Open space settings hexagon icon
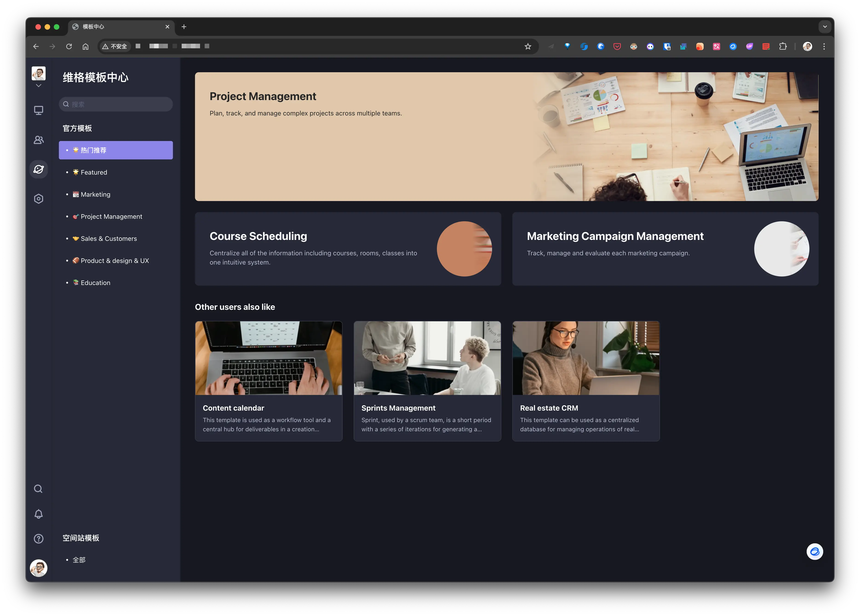This screenshot has width=860, height=616. click(38, 199)
